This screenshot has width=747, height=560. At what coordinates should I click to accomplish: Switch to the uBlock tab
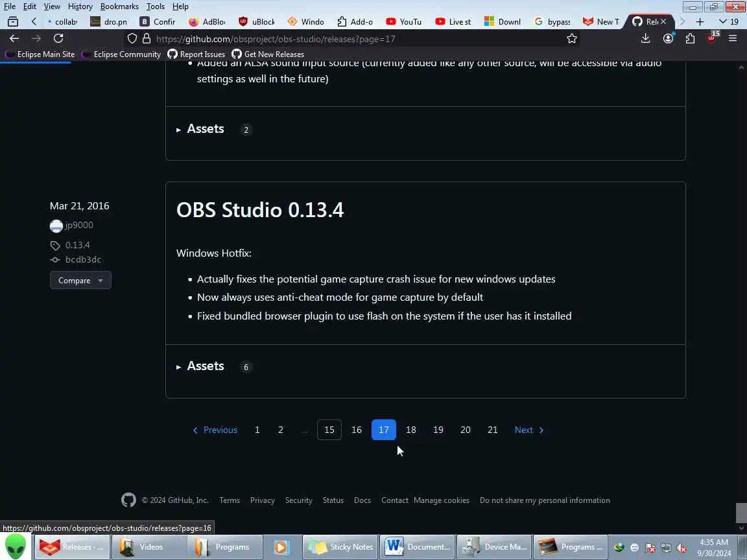point(257,21)
